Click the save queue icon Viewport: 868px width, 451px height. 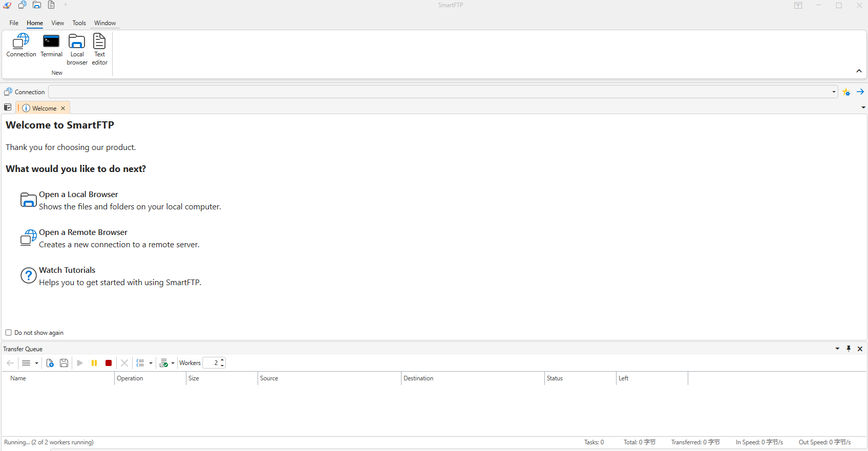coord(64,363)
